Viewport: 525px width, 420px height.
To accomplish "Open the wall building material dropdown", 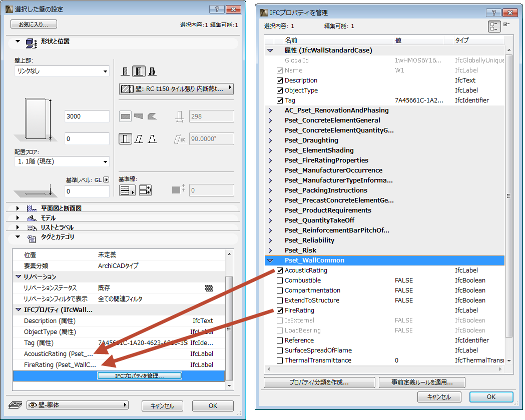I will tap(176, 88).
